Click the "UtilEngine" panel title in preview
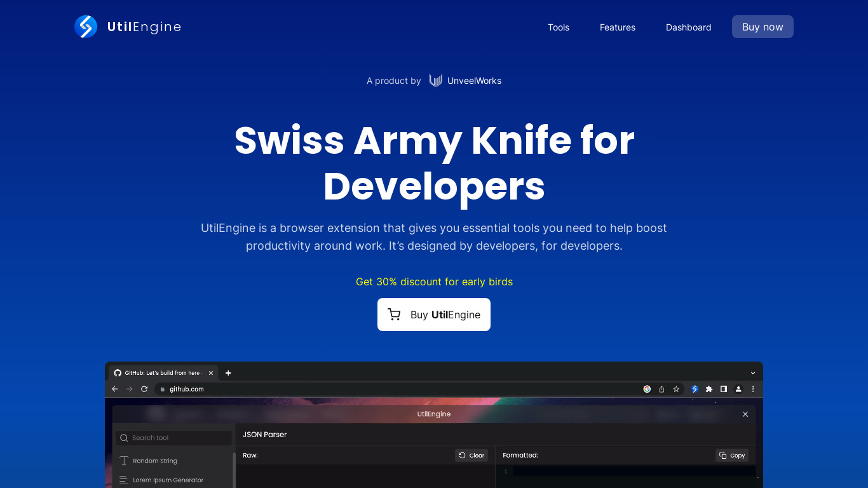This screenshot has width=868, height=488. click(434, 414)
